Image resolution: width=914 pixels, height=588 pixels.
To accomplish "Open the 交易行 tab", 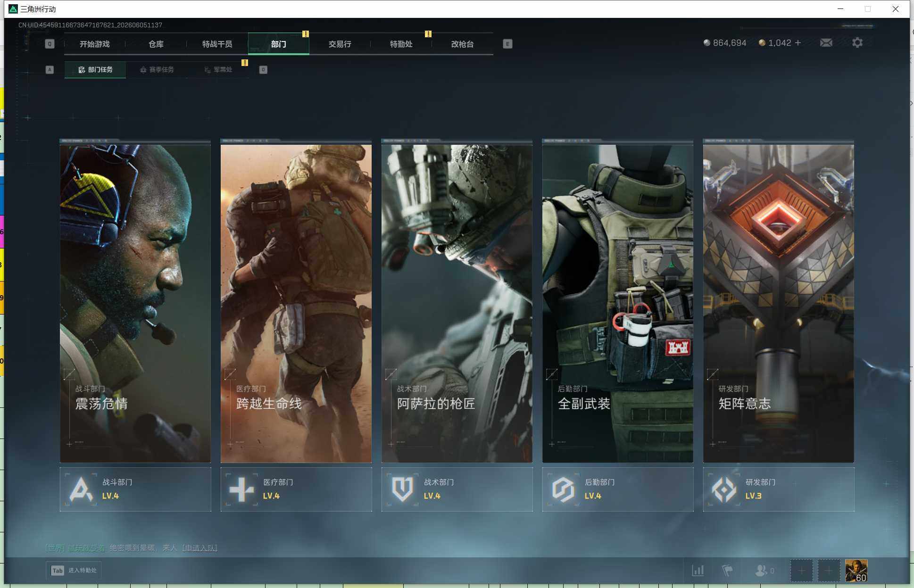I will coord(340,44).
